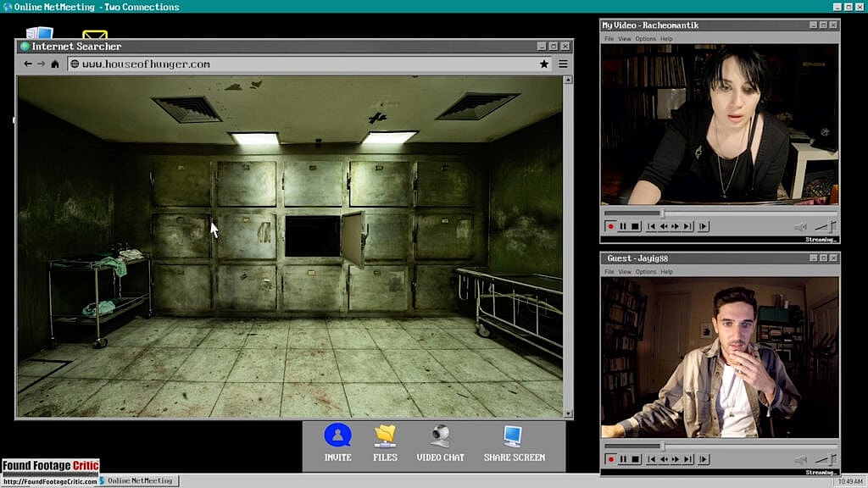Open Options menu in My Video window
Image resolution: width=868 pixels, height=488 pixels.
click(x=645, y=39)
